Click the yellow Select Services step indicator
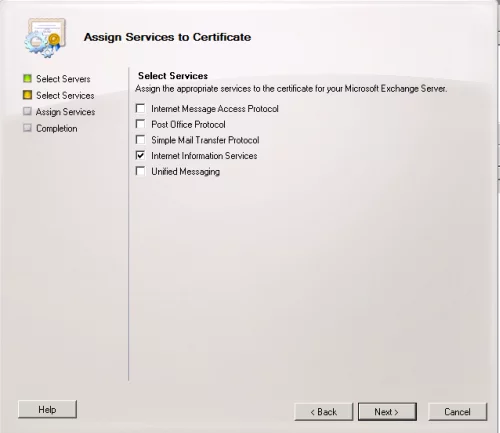 27,95
